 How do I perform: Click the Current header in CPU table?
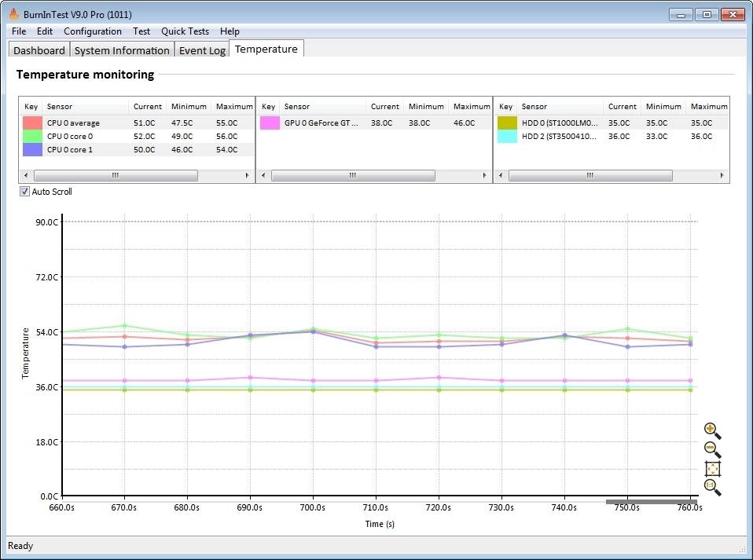pyautogui.click(x=148, y=107)
